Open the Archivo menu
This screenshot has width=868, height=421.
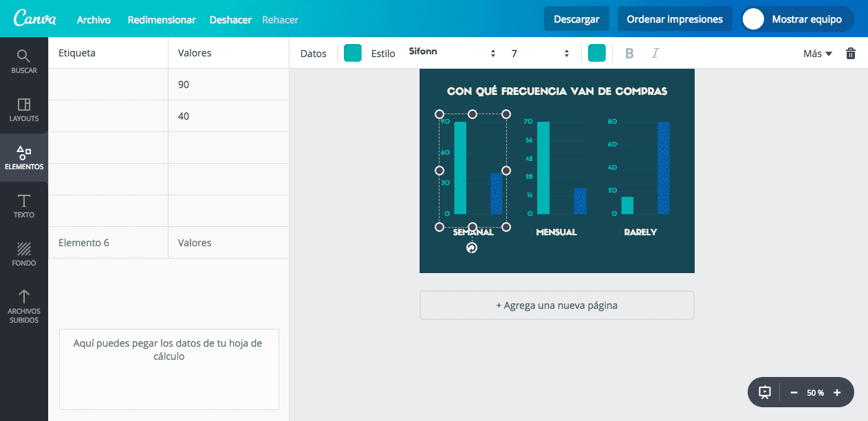(94, 19)
